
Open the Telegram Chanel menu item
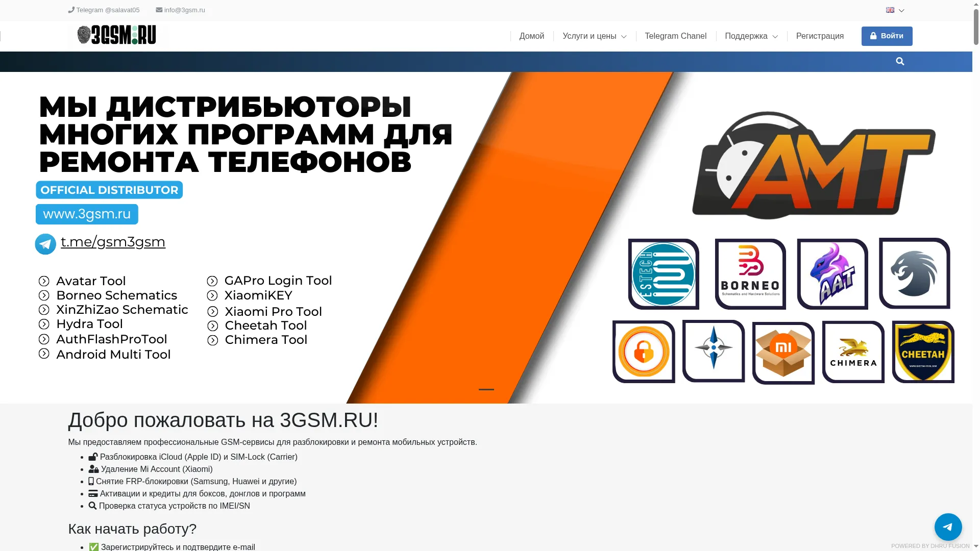pos(675,36)
